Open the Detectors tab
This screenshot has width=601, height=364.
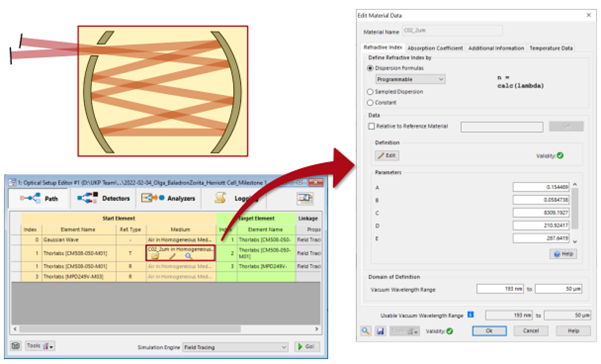104,198
